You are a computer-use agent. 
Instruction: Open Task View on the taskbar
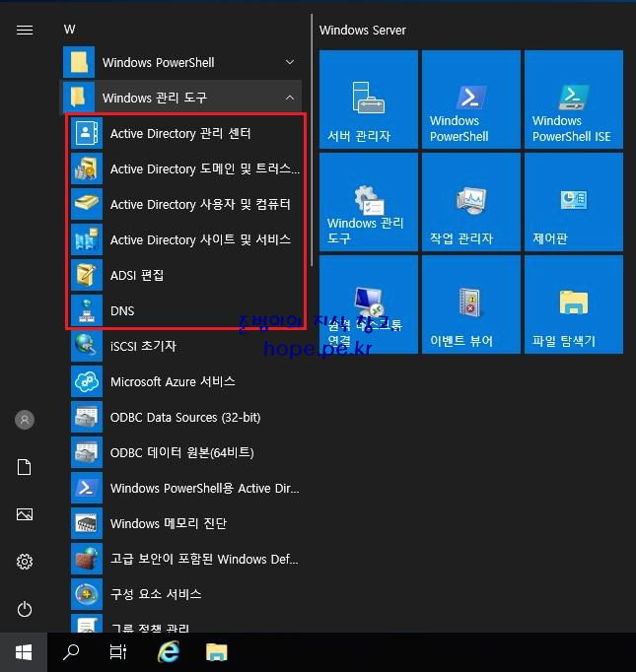click(x=118, y=652)
